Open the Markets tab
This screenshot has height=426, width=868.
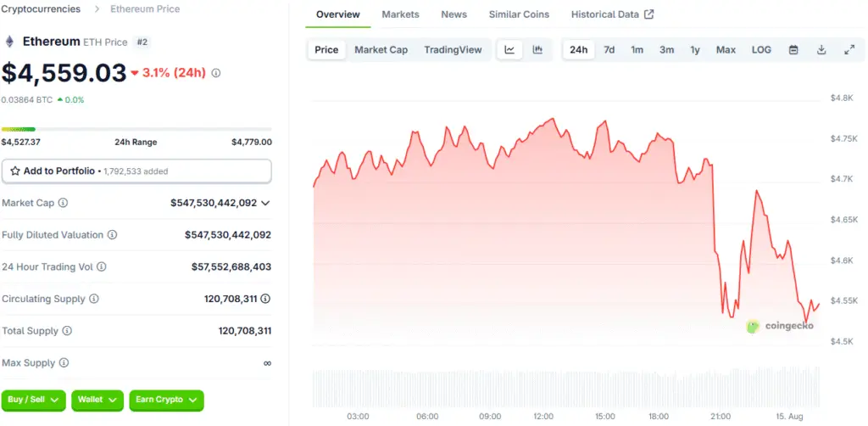[x=400, y=14]
